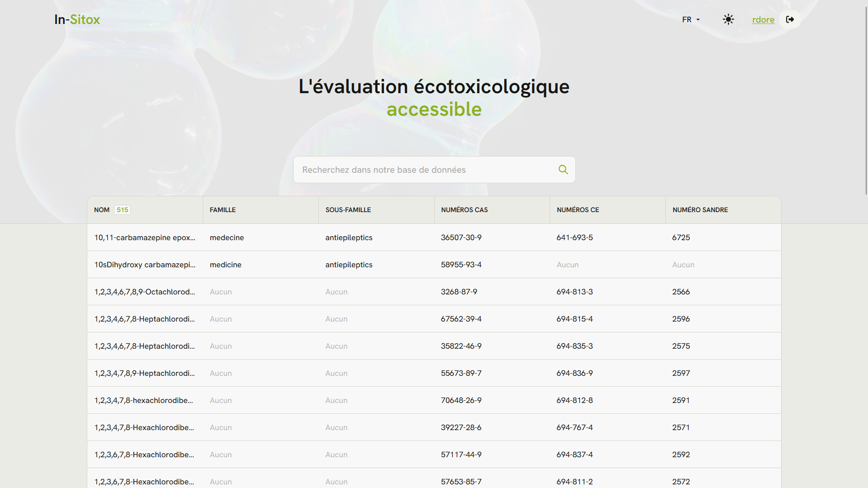Click the search magnifier icon
The height and width of the screenshot is (488, 868).
click(x=562, y=169)
